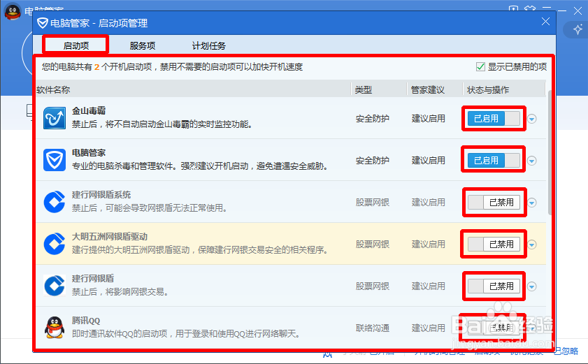Viewport: 588px width, 364px height.
Task: Enable 大明五洲网银盾驱动 startup switch
Action: pos(494,245)
